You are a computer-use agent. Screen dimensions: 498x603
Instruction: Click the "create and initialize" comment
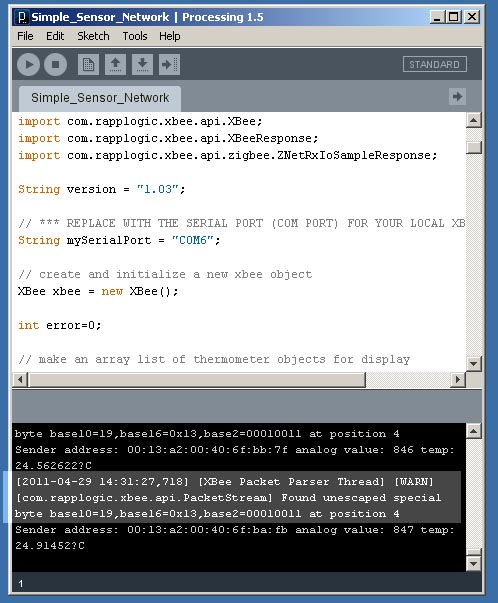(165, 275)
